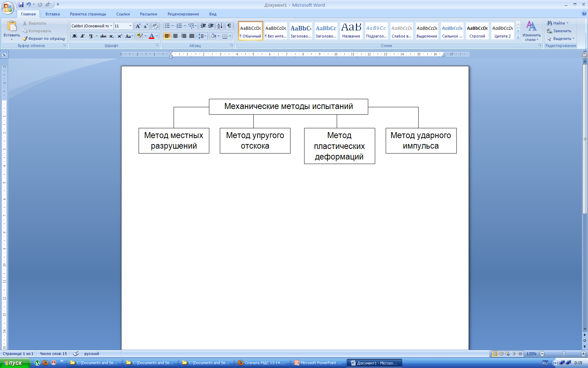Screen dimensions: 588x368
Task: Toggle subscript formatting
Action: 111,36
